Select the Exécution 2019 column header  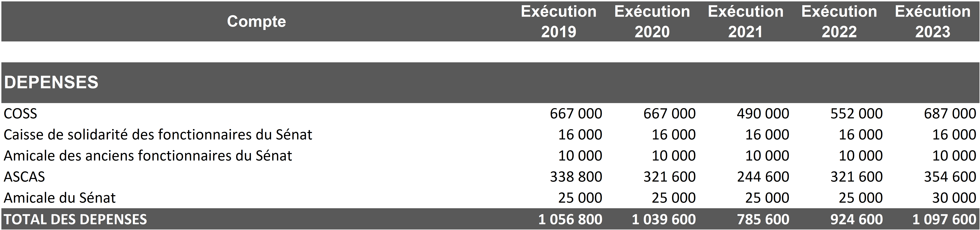pos(558,21)
